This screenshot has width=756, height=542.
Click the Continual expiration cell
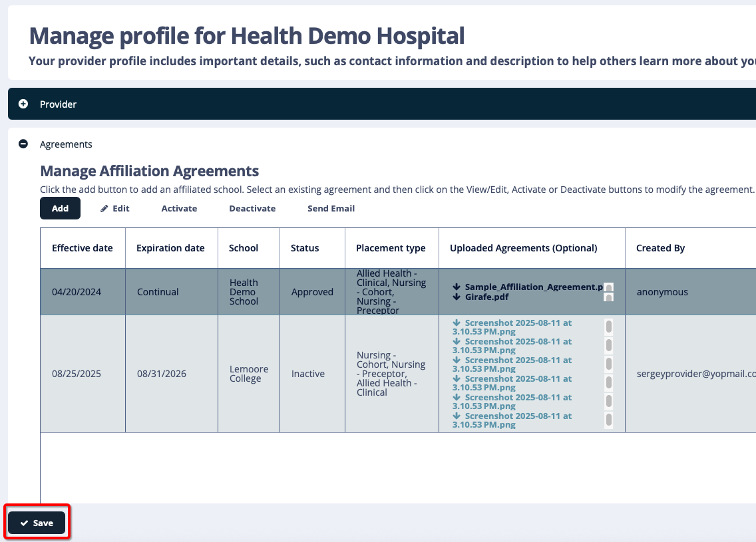point(172,292)
